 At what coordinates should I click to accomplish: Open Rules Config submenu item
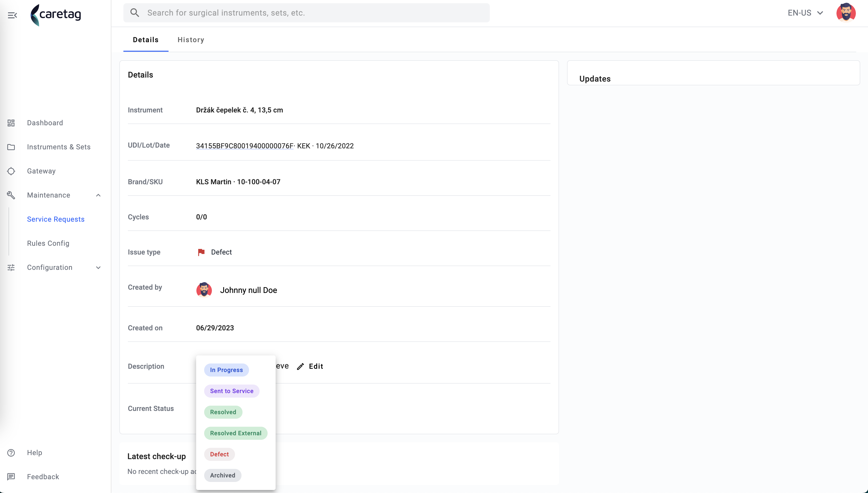pos(48,243)
